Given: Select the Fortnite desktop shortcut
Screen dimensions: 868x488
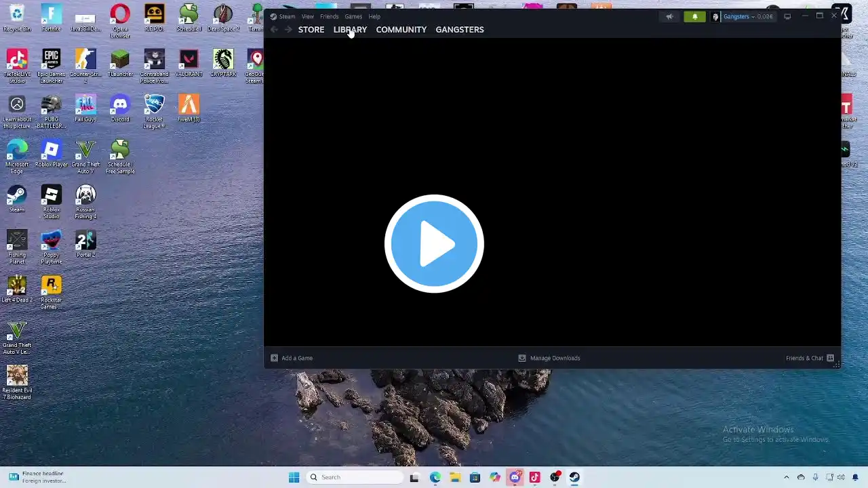Looking at the screenshot, I should [51, 18].
